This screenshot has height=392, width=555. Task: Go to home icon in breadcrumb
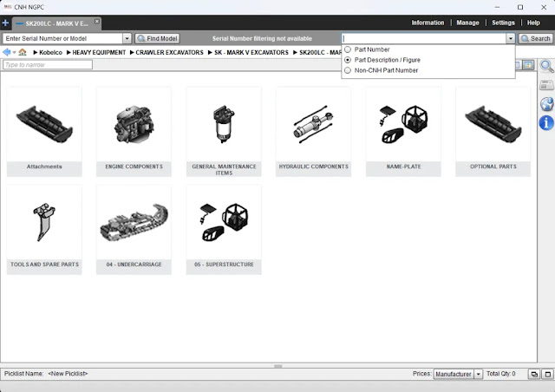pyautogui.click(x=23, y=52)
